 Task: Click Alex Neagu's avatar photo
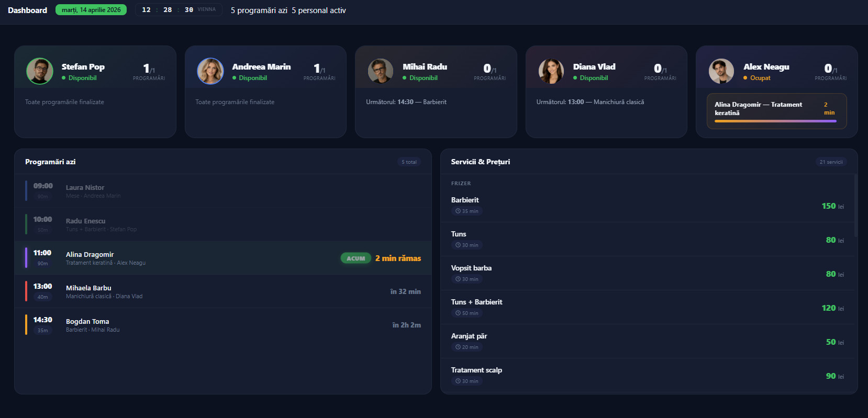[x=721, y=71]
